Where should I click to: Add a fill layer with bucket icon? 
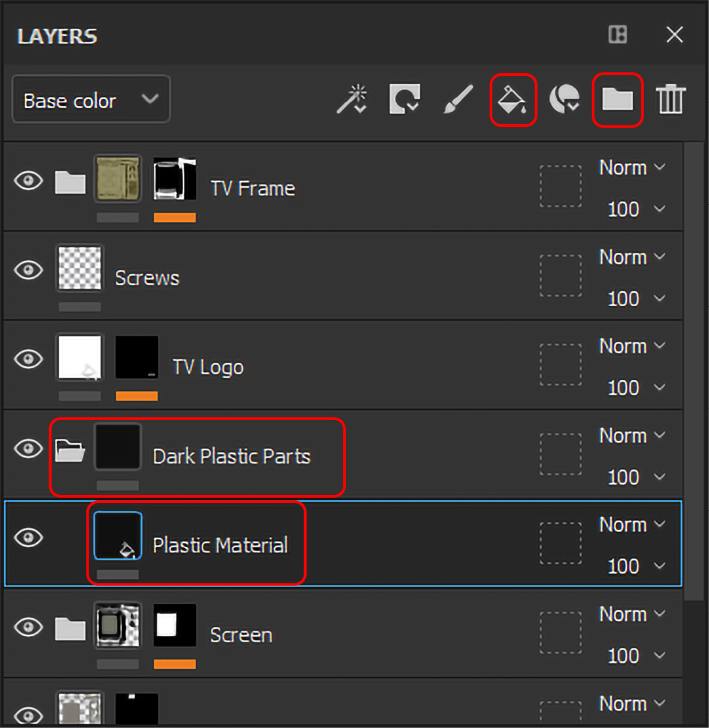point(513,100)
